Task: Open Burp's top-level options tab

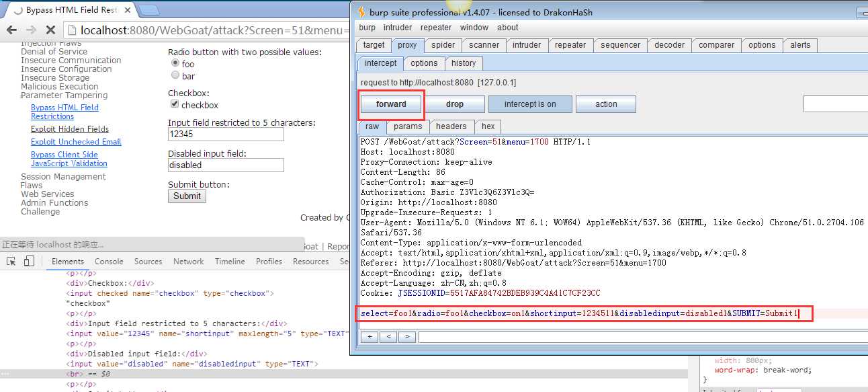Action: tap(762, 45)
